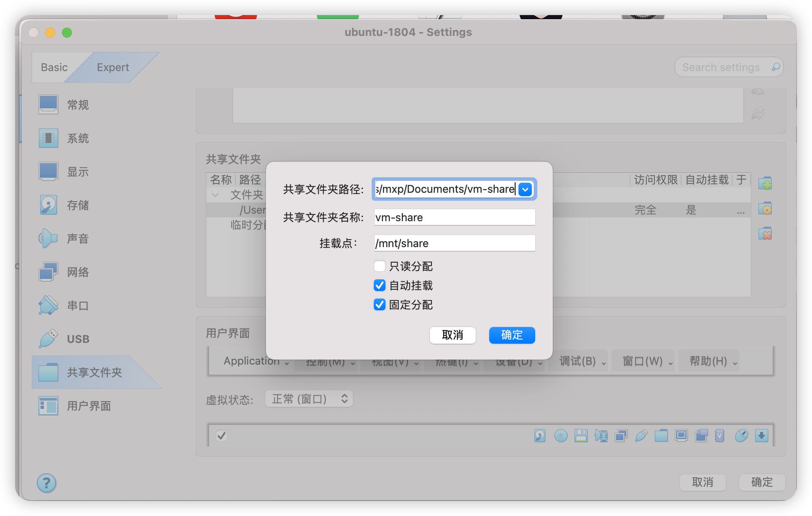
Task: Click the add shared folder icon
Action: click(x=765, y=184)
